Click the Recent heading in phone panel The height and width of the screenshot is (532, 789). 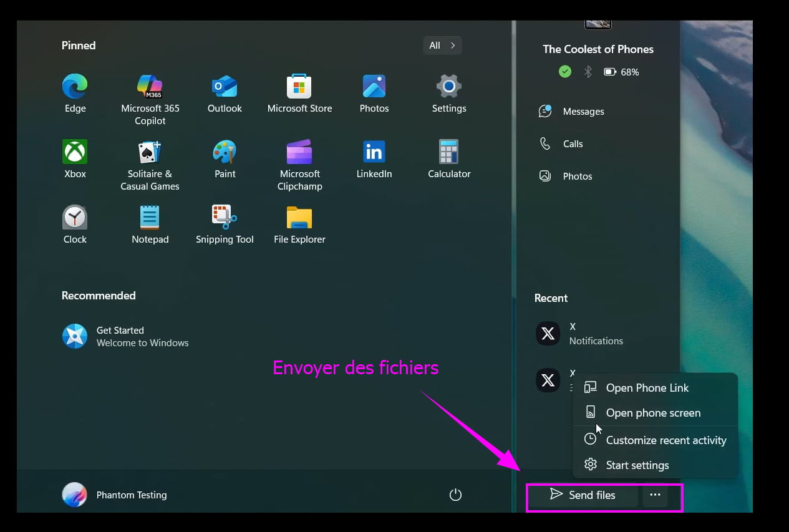pos(551,298)
